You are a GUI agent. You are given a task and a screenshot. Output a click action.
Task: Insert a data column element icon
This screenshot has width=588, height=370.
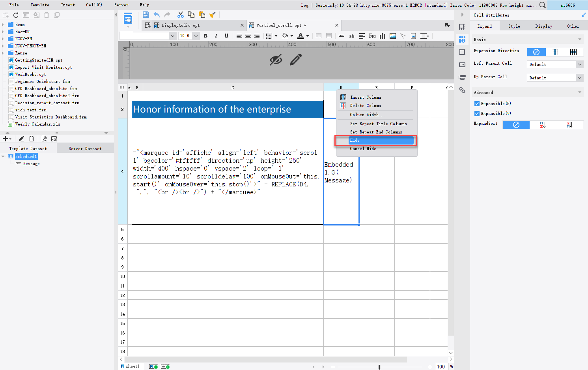pyautogui.click(x=342, y=36)
